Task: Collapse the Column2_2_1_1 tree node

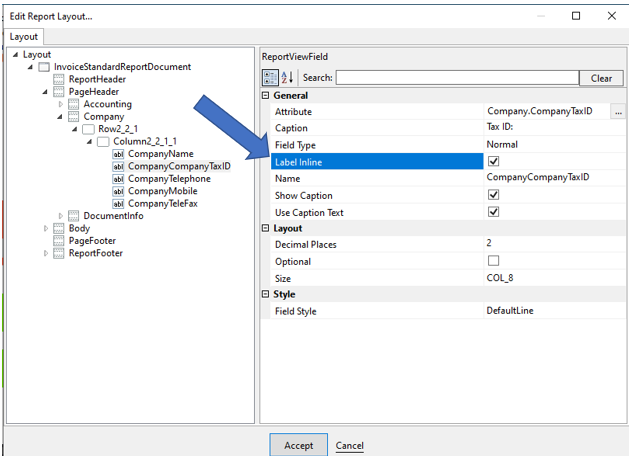Action: [90, 142]
